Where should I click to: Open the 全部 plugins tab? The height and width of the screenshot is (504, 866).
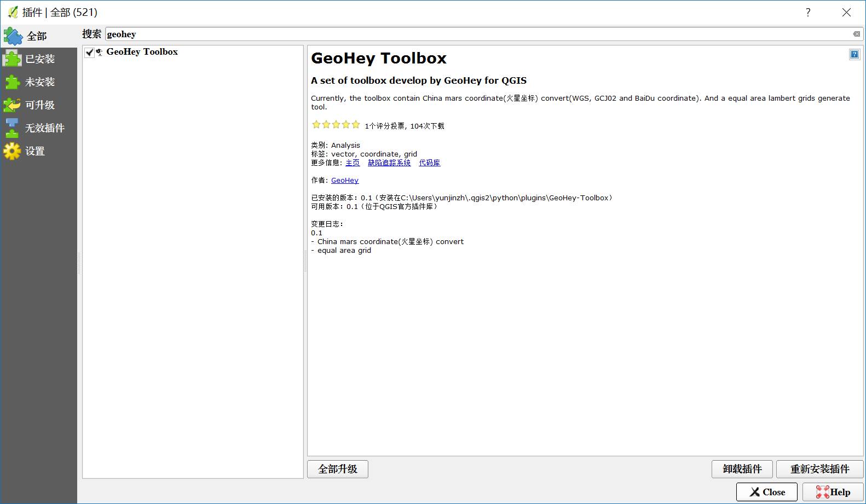click(x=38, y=36)
